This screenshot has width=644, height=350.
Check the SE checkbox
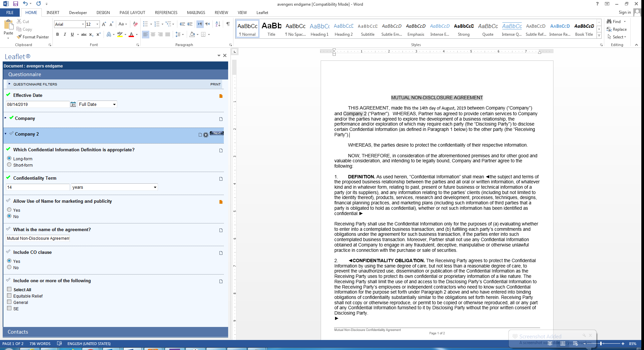pos(9,308)
